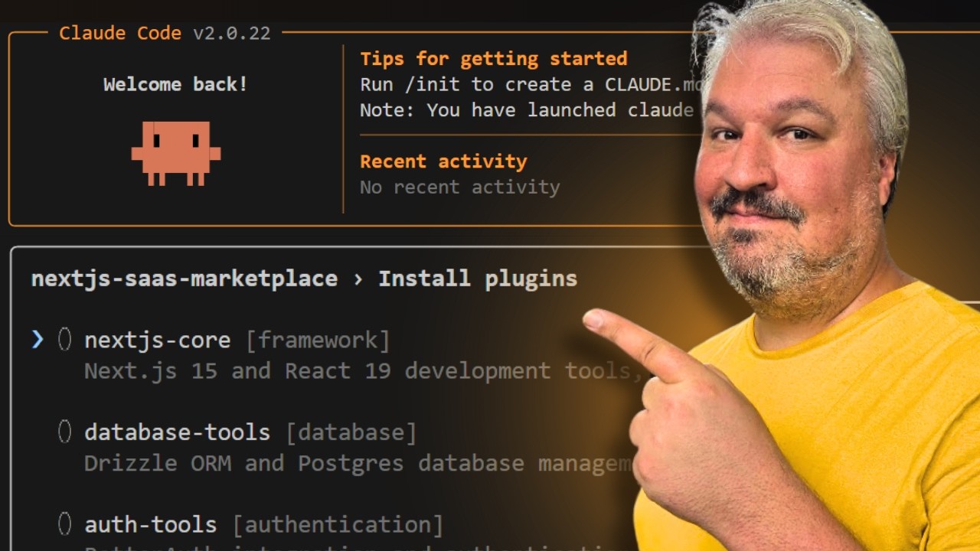The image size is (980, 551).
Task: Click the v2.0.22 version number
Action: click(231, 34)
